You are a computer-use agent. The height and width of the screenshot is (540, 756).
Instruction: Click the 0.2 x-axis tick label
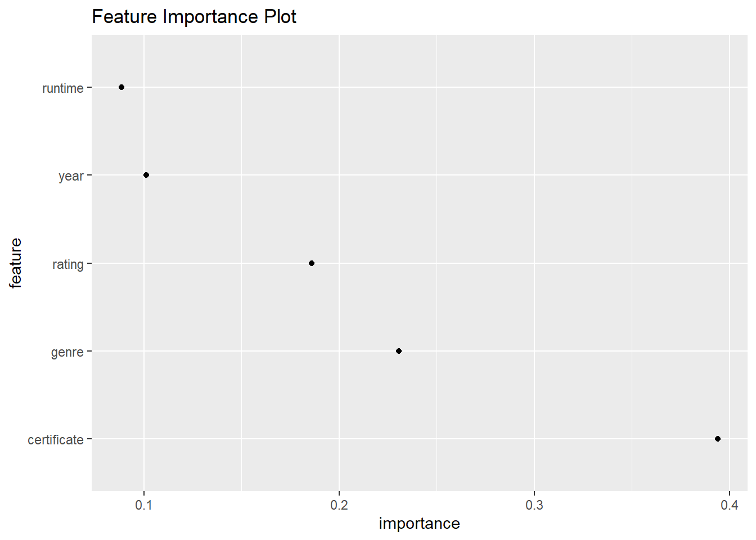coord(339,505)
